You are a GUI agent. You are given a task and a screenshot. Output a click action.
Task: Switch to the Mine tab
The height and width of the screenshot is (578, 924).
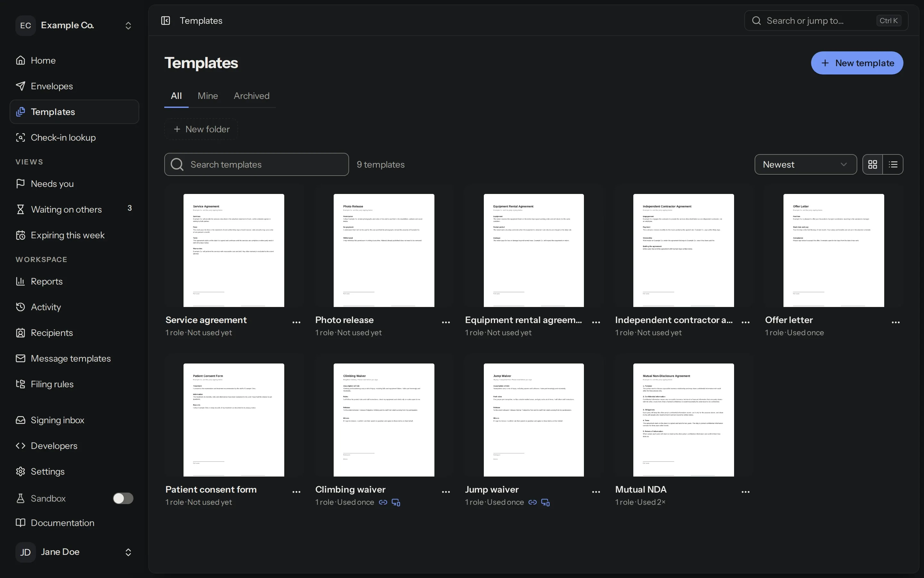click(208, 96)
